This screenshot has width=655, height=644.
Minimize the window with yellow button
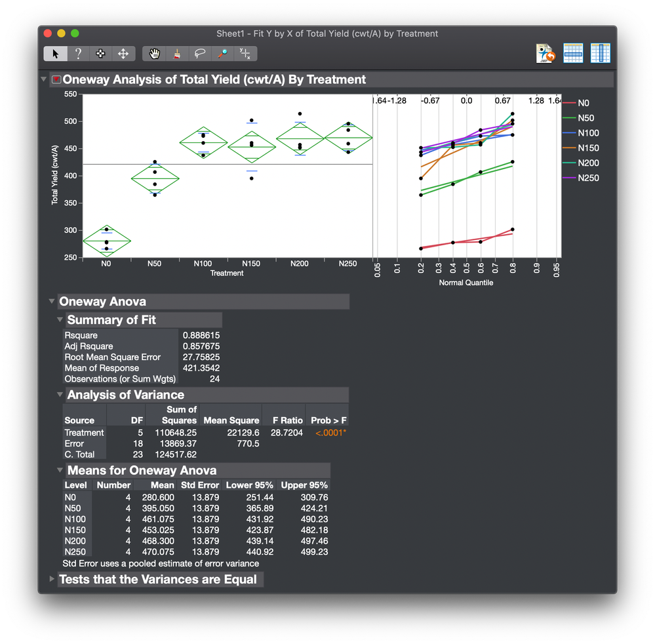(61, 33)
